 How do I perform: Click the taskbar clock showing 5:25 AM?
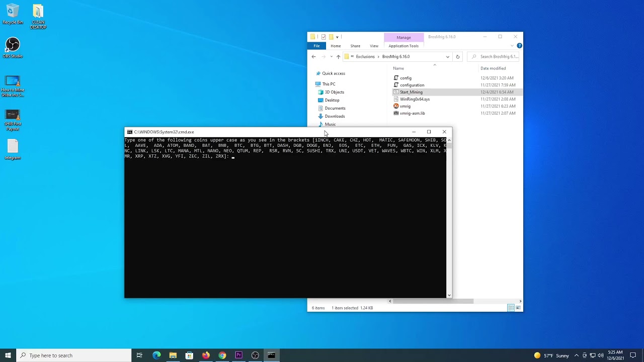(x=615, y=355)
